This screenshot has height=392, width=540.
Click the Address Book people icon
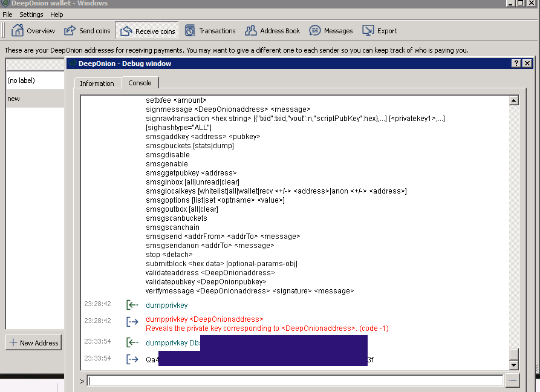[251, 31]
